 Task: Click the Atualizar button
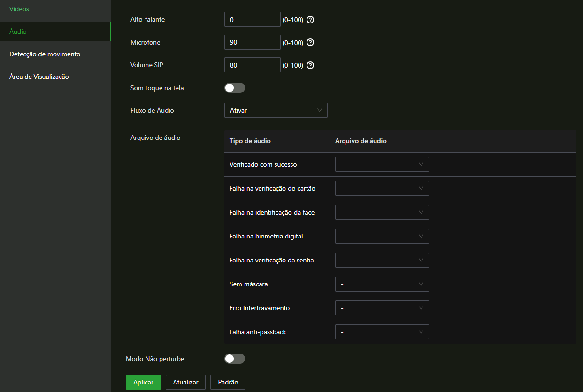point(185,382)
